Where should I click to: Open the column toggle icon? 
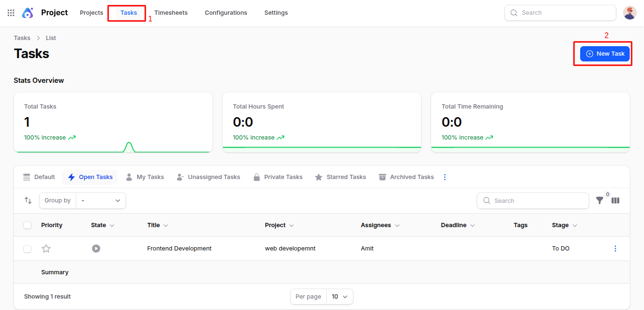615,200
